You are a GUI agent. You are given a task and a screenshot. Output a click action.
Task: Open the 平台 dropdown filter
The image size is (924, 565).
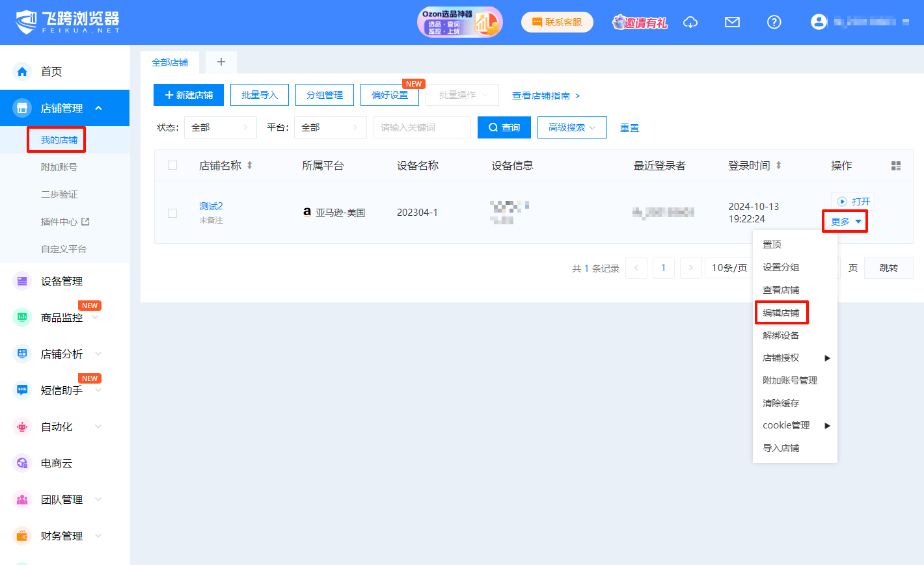(x=330, y=127)
